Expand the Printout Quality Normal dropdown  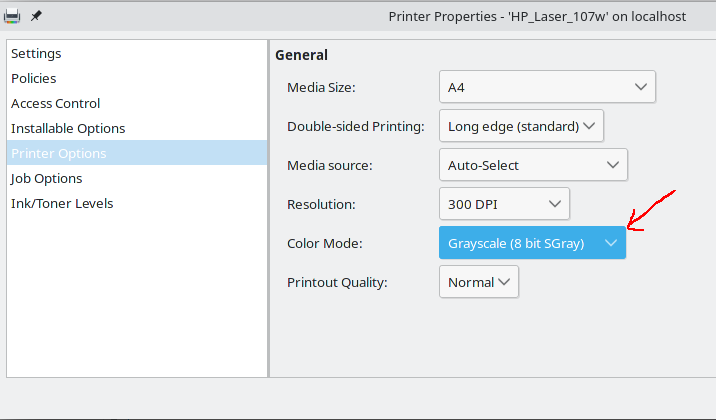point(478,282)
